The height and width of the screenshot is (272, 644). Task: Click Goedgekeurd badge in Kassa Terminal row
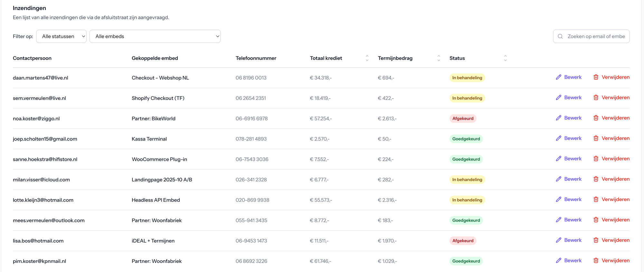pyautogui.click(x=466, y=139)
